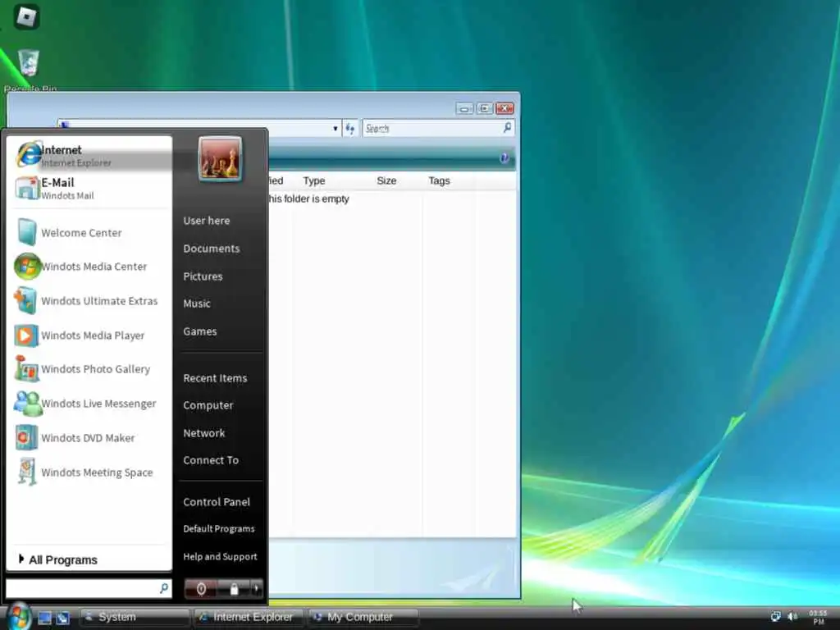Image resolution: width=840 pixels, height=630 pixels.
Task: Click the volume speaker tray icon
Action: (792, 617)
